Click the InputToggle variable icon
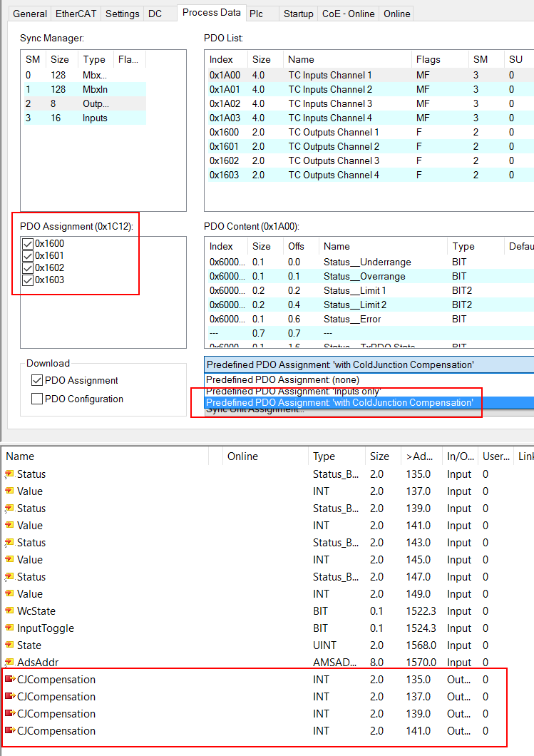This screenshot has height=756, width=534. [9, 628]
